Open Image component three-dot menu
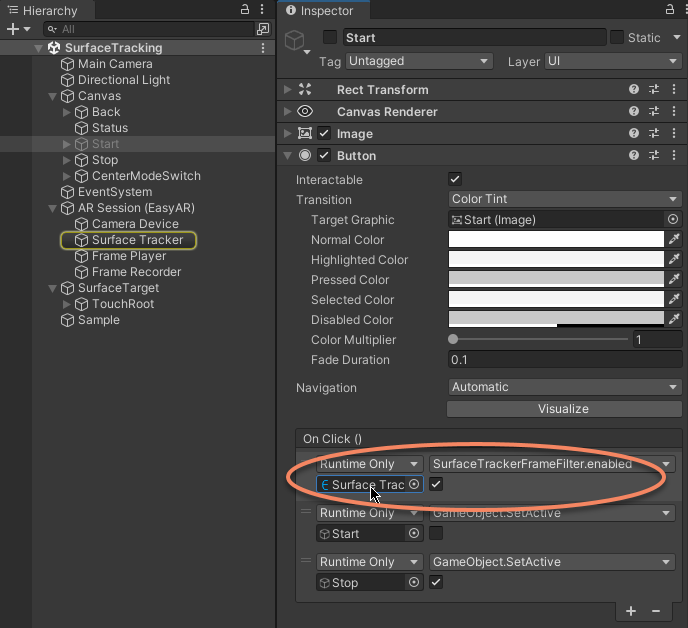Viewport: 688px width, 628px height. point(673,134)
